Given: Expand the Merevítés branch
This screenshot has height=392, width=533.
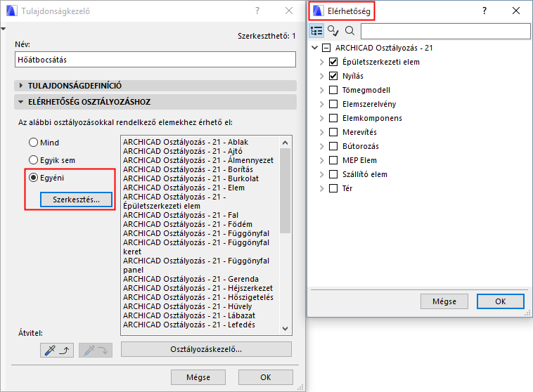Looking at the screenshot, I should (321, 132).
